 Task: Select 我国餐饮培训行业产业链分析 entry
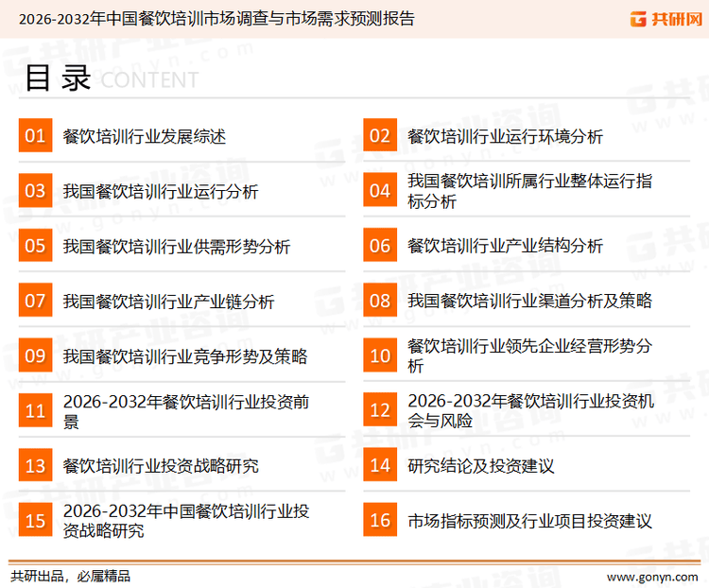point(168,302)
